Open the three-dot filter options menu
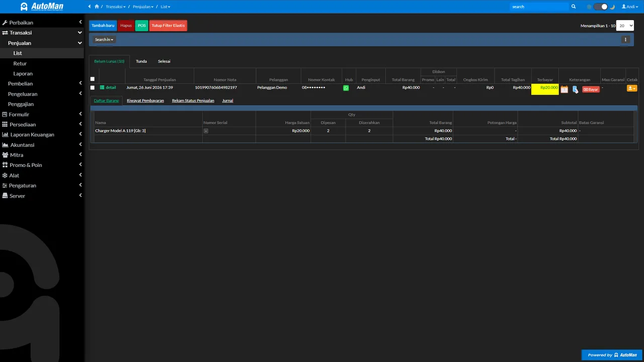 [x=625, y=40]
